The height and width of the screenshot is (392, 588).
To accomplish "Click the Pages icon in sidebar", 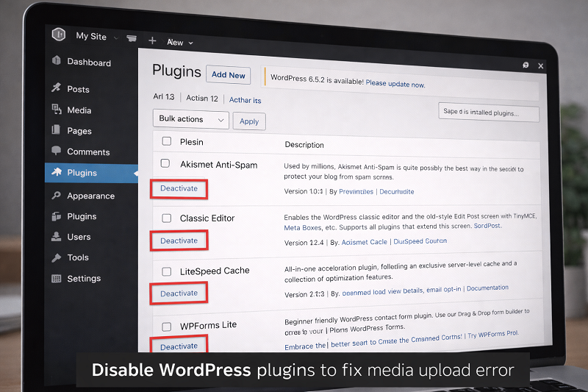I will coord(56,129).
